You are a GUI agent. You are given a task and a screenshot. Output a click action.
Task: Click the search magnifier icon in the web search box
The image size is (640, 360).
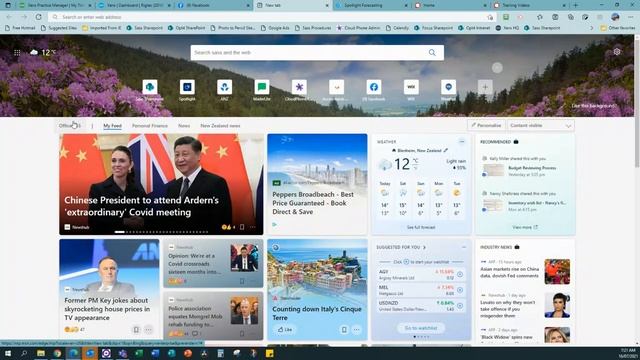pyautogui.click(x=432, y=53)
